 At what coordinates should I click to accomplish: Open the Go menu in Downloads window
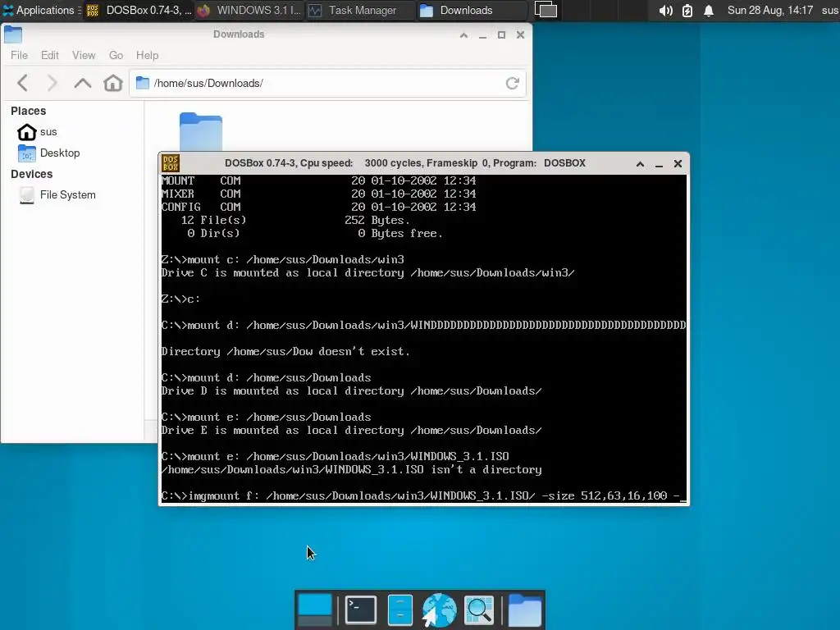pos(116,55)
